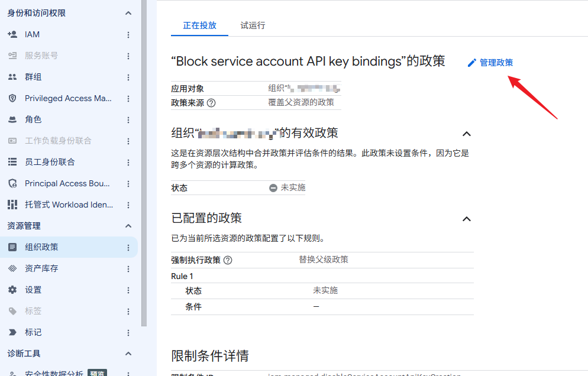Open IAM via its person-add icon
Screen dimensions: 588x376
click(12, 34)
